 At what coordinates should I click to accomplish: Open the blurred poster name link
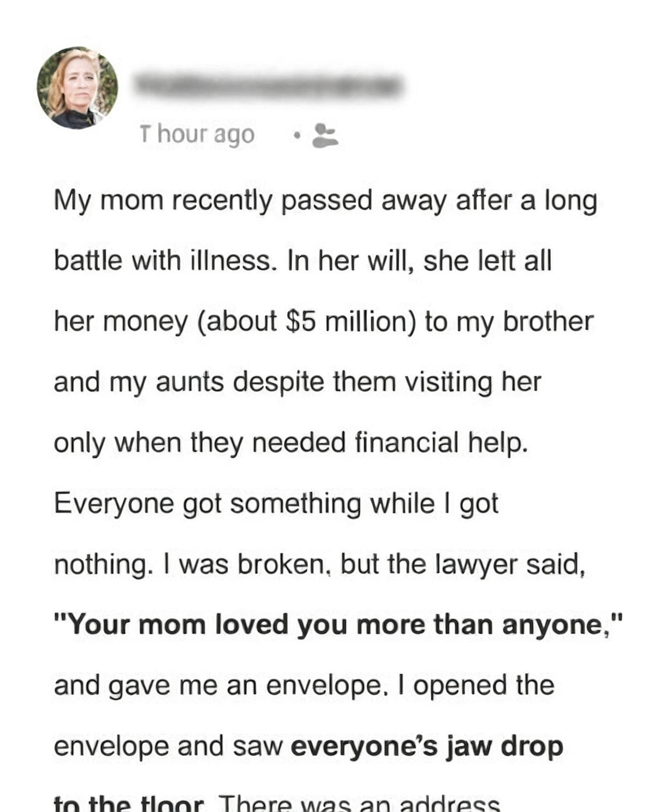[x=269, y=86]
